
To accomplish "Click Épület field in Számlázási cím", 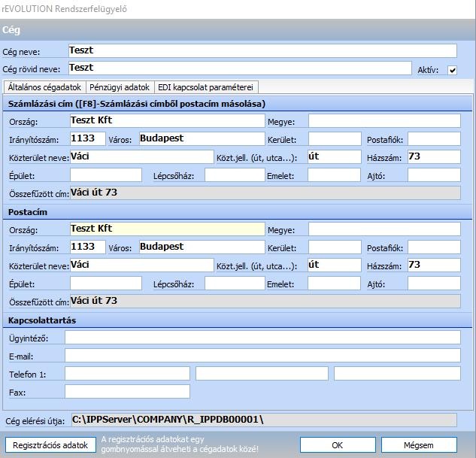I will point(106,174).
